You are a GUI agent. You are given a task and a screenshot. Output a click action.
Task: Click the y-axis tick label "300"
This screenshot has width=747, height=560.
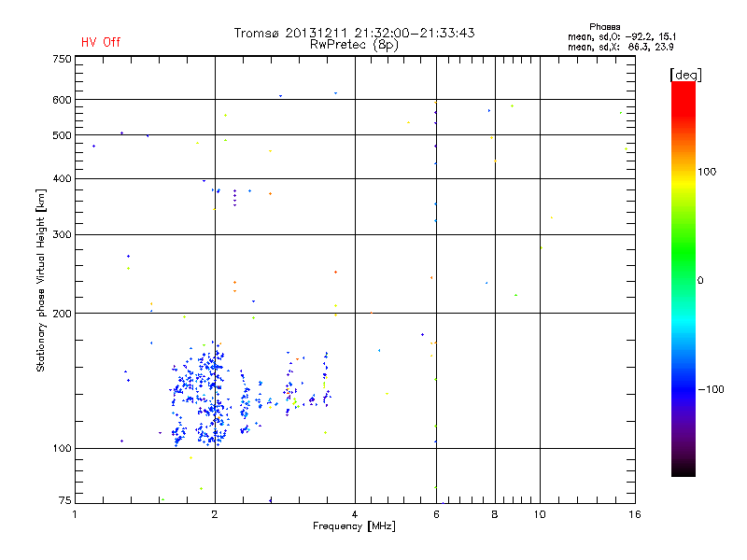(x=62, y=234)
